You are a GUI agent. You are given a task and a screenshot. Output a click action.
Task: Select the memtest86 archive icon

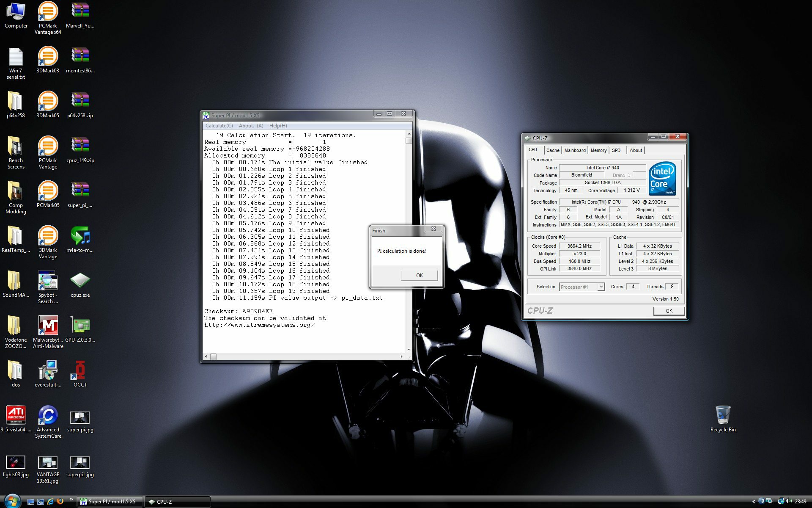(x=80, y=60)
